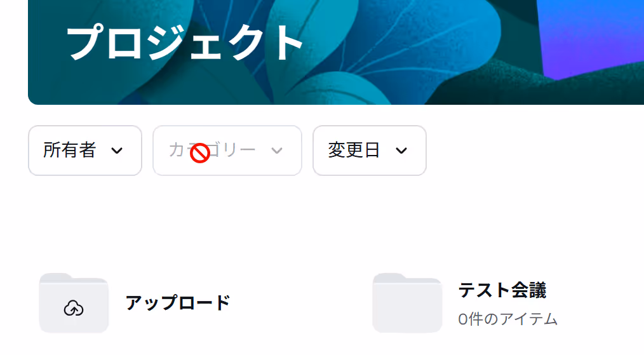Click the 0件のアイテム item count text
The width and height of the screenshot is (644, 355).
(x=507, y=319)
